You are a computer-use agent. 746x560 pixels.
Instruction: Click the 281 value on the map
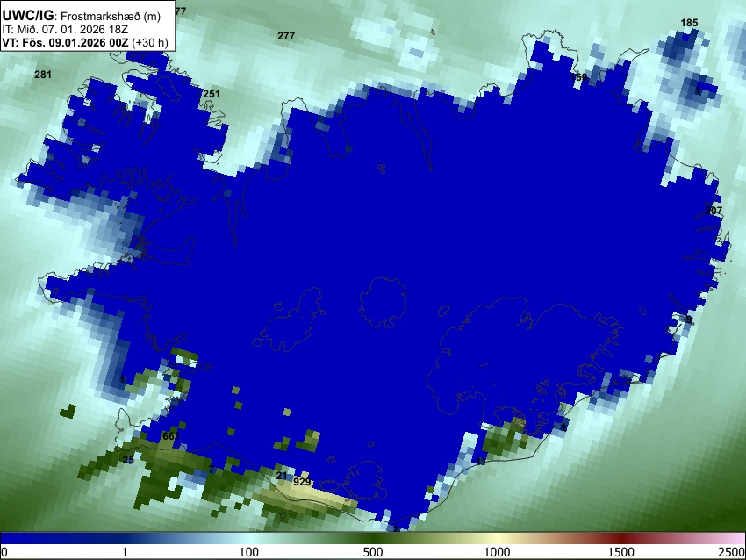coord(43,75)
